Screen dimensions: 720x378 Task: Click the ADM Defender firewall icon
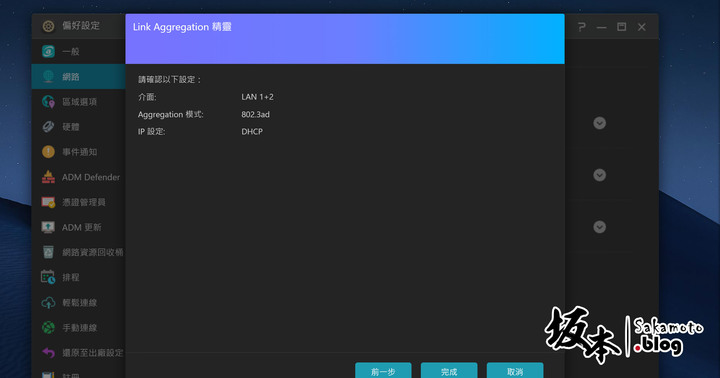48,177
